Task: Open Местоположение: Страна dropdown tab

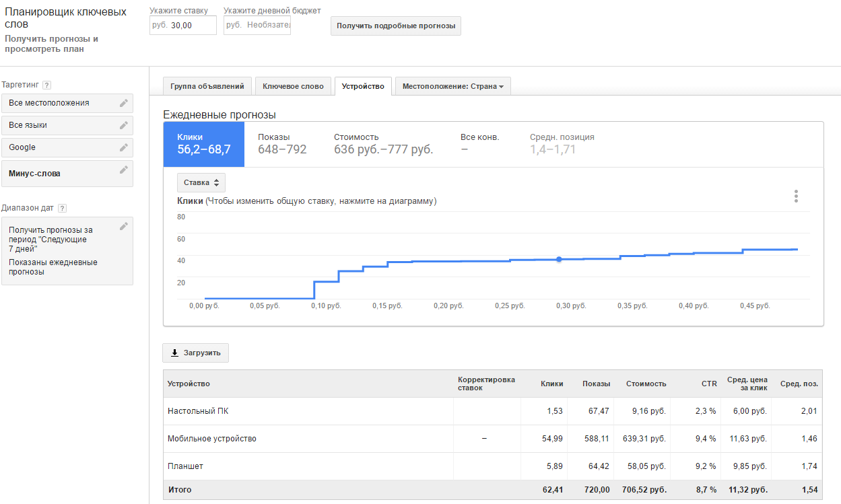Action: [x=452, y=86]
